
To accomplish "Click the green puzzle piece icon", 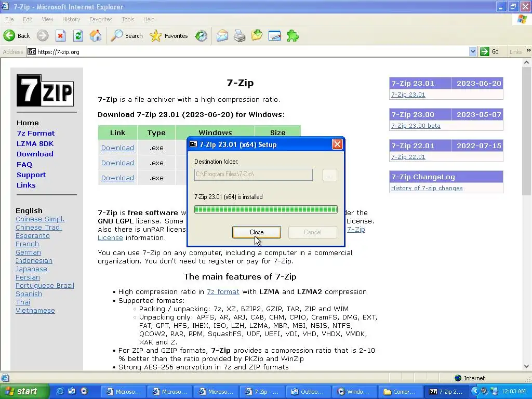I will (x=292, y=36).
